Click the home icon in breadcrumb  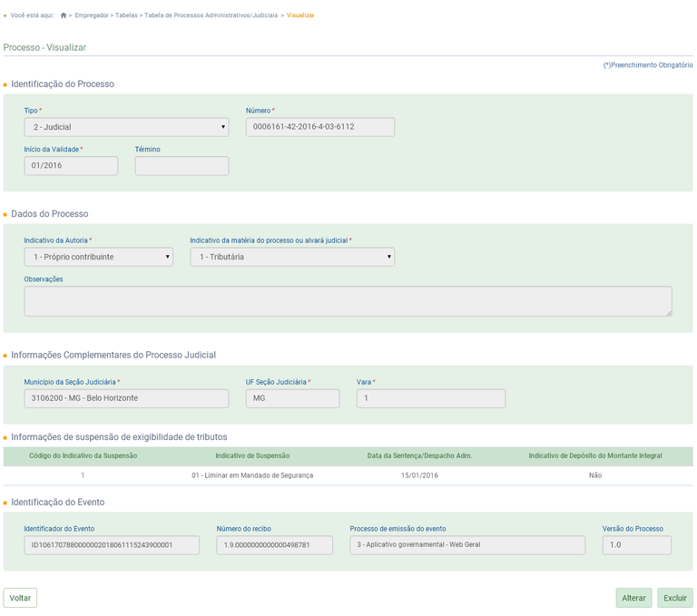[x=64, y=15]
